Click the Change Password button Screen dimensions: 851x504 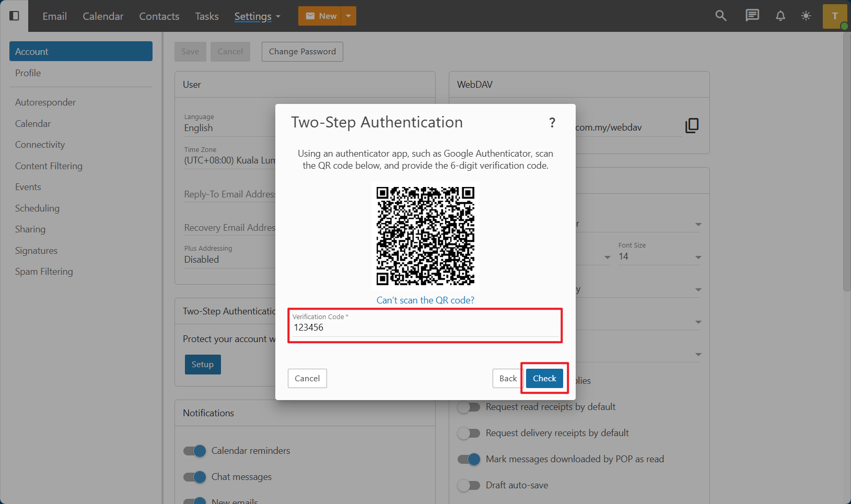[x=302, y=52]
